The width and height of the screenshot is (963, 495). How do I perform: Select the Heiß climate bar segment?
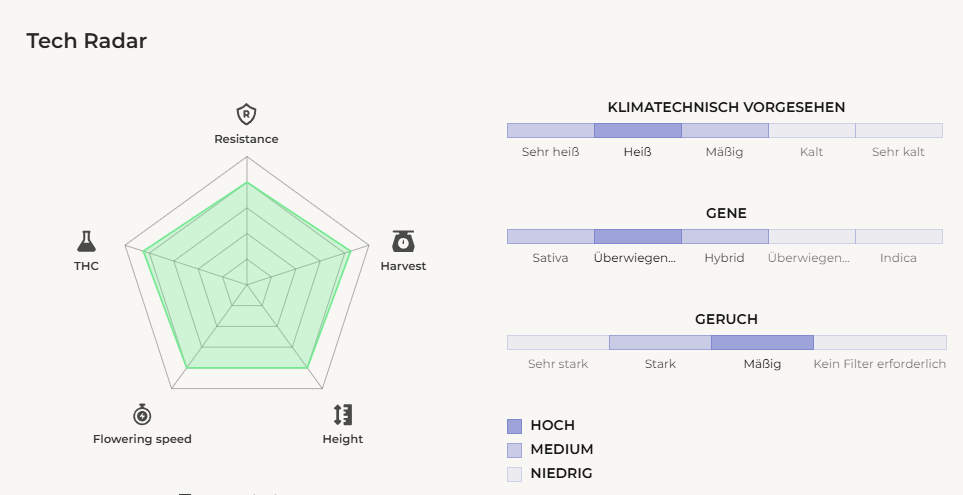click(x=638, y=130)
